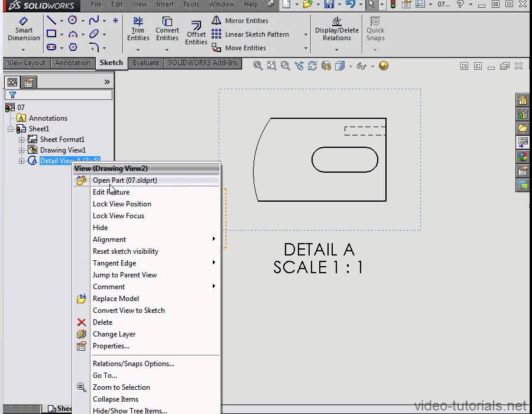Expand Detail View A tree node

tap(21, 161)
